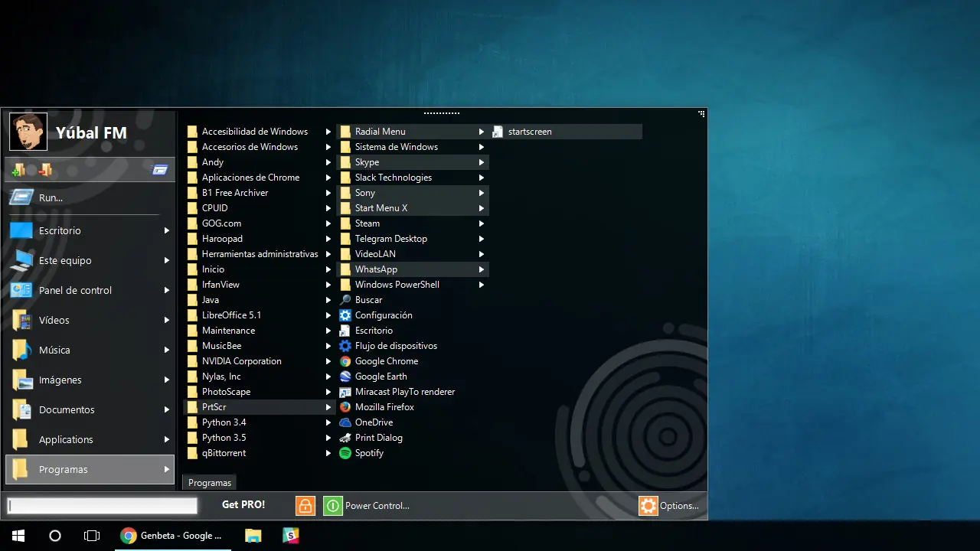
Task: Click the Escritorio monitor icon in left panel
Action: pyautogui.click(x=21, y=230)
